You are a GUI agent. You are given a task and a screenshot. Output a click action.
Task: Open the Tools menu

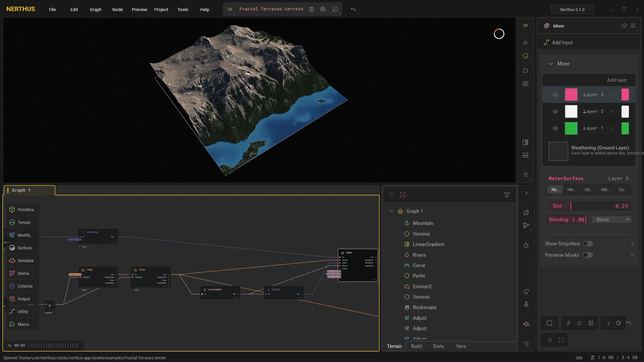click(x=182, y=9)
